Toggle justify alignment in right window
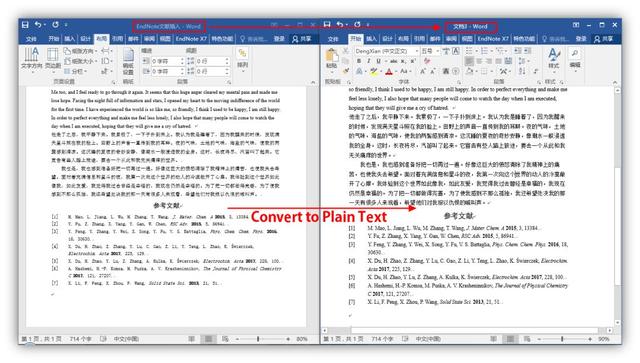 pos(498,61)
